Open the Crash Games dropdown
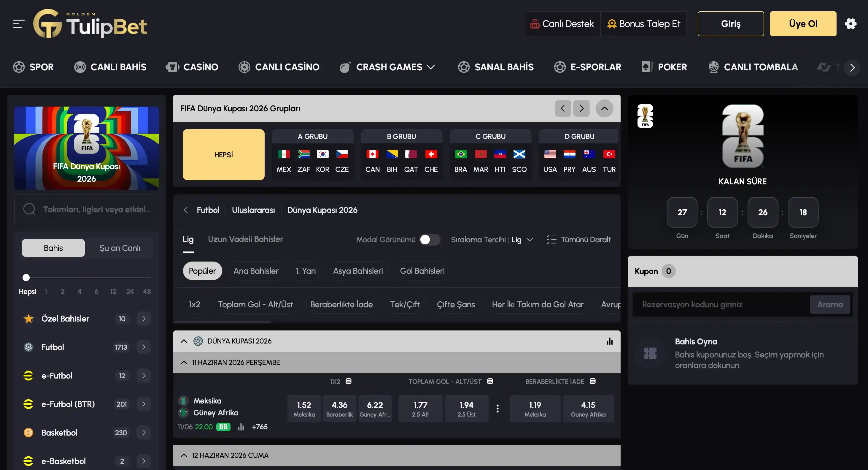Screen dimensions: 868x470 coord(387,67)
